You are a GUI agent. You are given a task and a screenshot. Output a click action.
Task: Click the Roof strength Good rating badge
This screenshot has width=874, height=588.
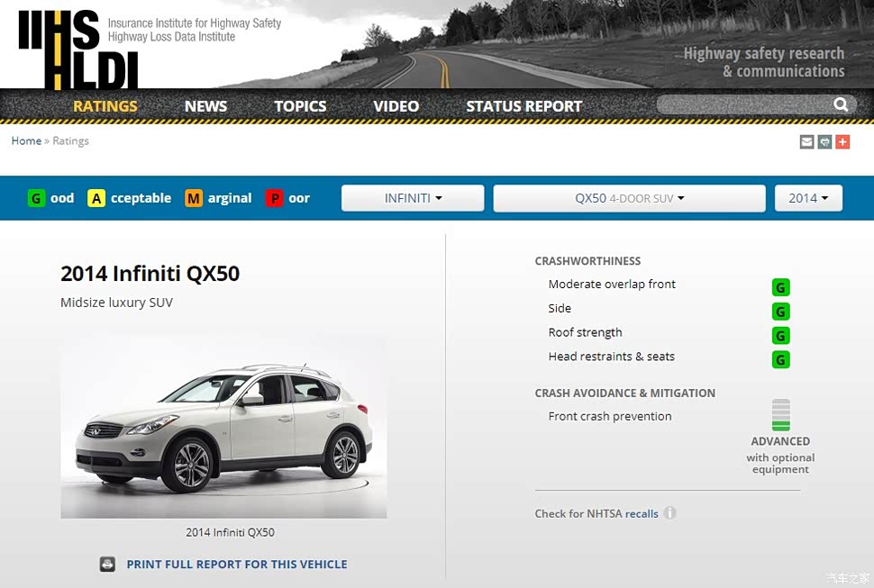pyautogui.click(x=780, y=336)
